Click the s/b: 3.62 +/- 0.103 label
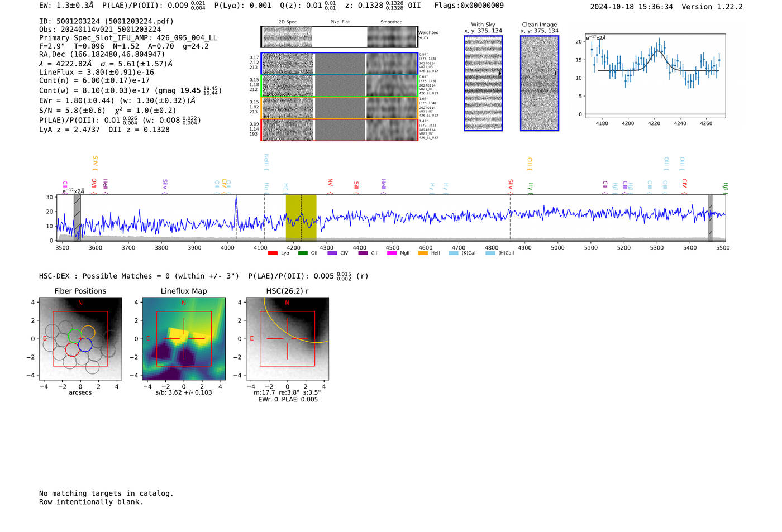The width and height of the screenshot is (782, 532). point(184,392)
